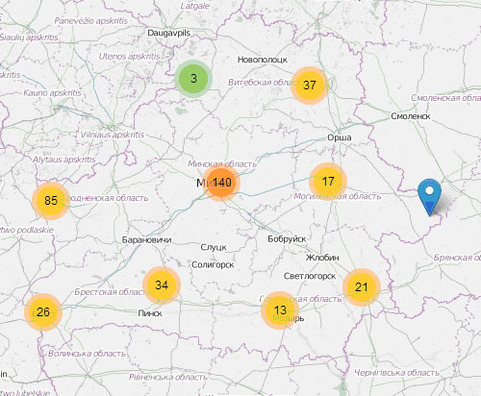Viewport: 481px width, 396px height.
Task: Click the Жлобин city label
Action: click(322, 258)
